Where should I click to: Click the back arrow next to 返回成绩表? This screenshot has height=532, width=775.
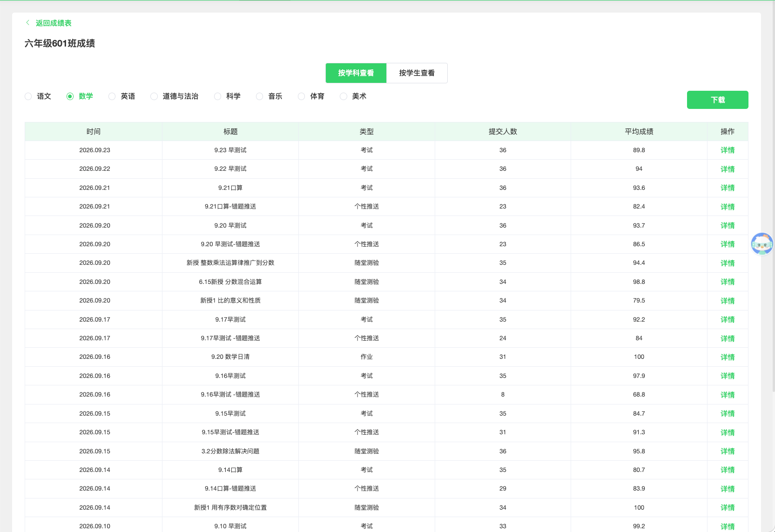[x=28, y=23]
